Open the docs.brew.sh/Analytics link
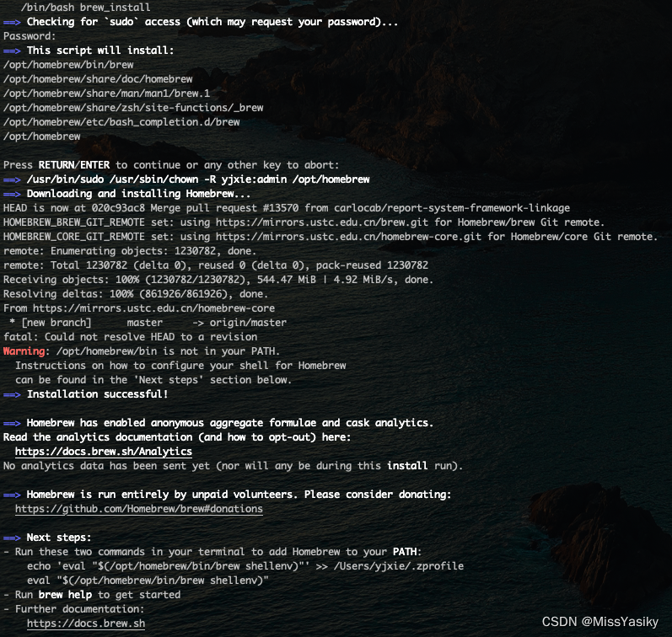This screenshot has width=672, height=637. point(103,452)
